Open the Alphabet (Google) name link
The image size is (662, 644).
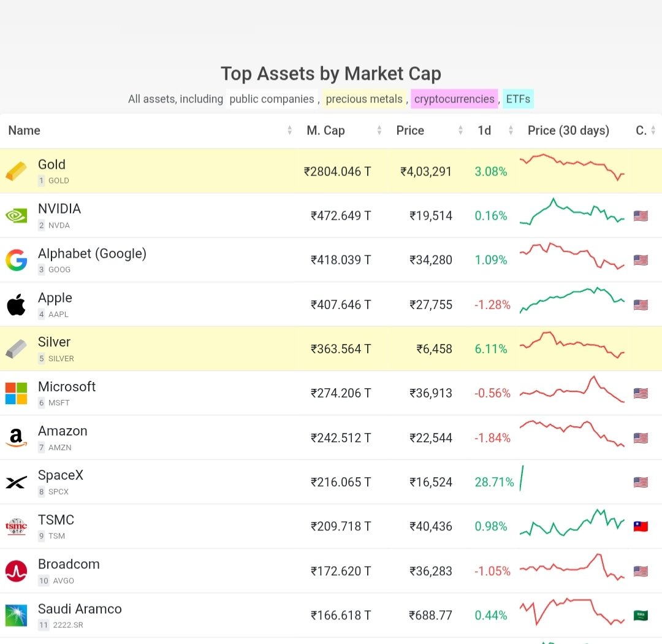point(92,253)
